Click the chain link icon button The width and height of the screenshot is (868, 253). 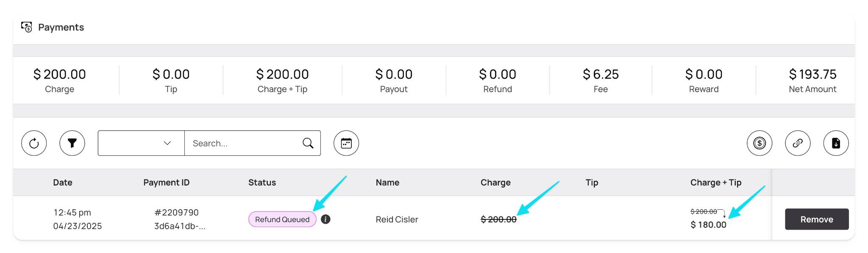(798, 143)
